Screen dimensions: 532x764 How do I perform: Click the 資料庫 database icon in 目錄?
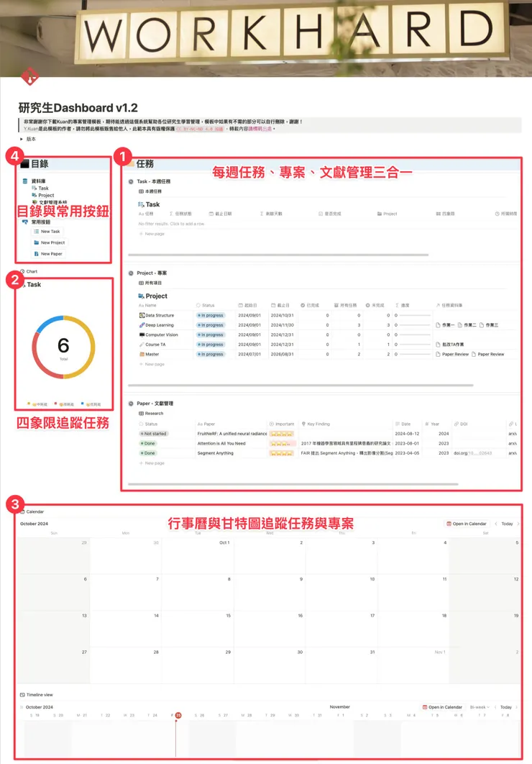pyautogui.click(x=25, y=181)
